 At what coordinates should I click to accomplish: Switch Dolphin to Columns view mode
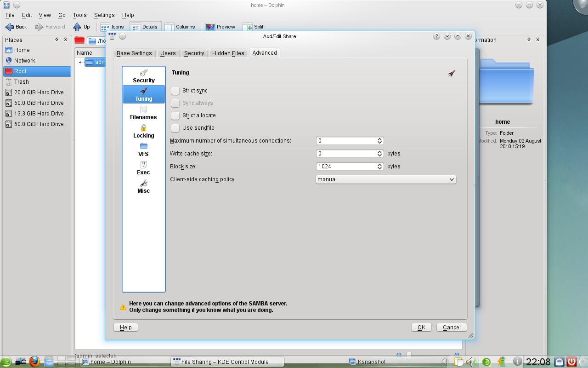(x=180, y=27)
